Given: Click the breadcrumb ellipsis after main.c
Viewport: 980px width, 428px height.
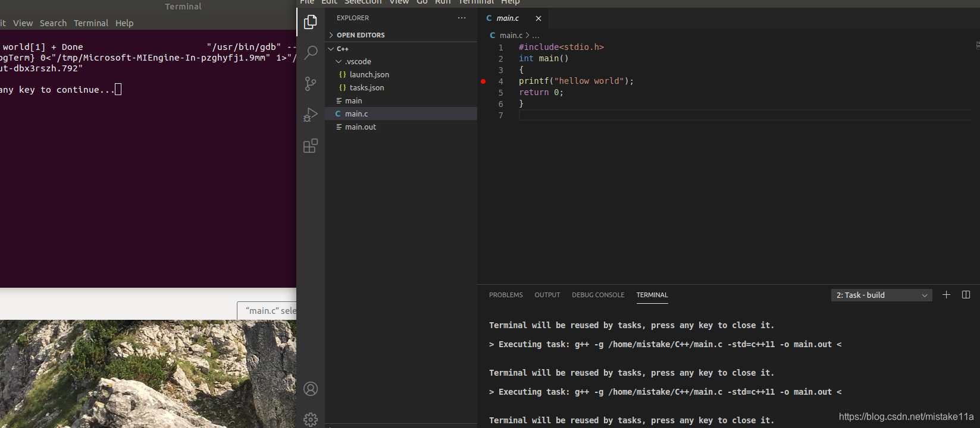Looking at the screenshot, I should pyautogui.click(x=536, y=35).
